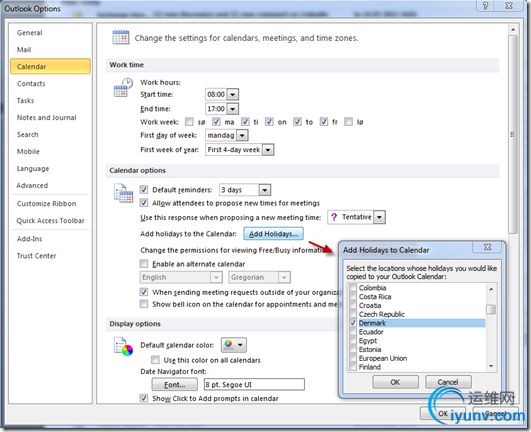The width and height of the screenshot is (531, 432).
Task: Toggle the lø work week checkbox
Action: (348, 122)
